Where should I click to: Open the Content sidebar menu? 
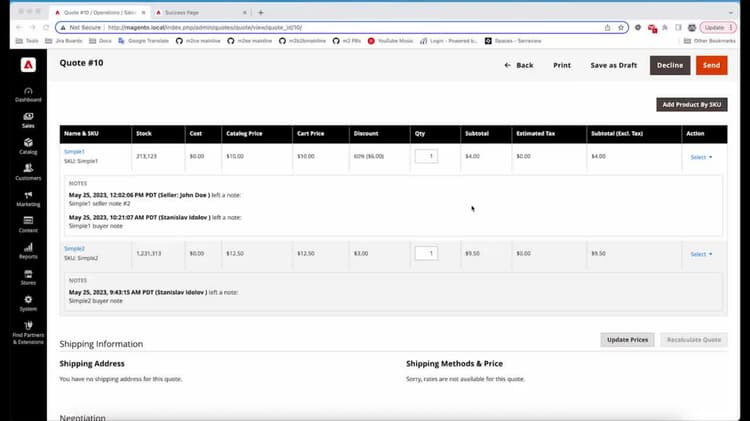click(28, 224)
